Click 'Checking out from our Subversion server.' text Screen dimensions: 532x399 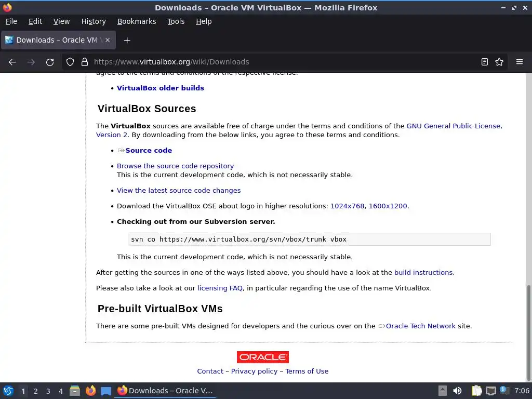(x=196, y=221)
